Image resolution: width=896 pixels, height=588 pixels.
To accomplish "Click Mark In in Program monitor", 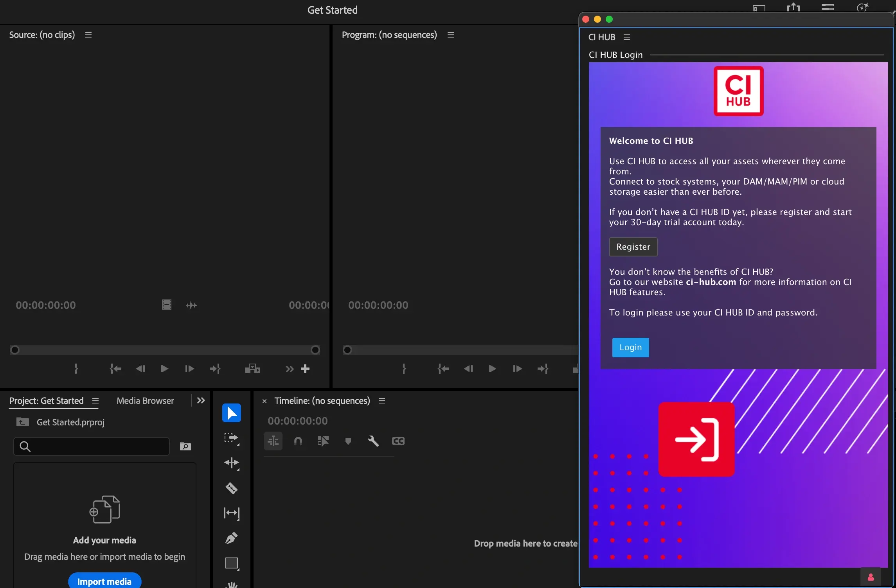I will [404, 369].
